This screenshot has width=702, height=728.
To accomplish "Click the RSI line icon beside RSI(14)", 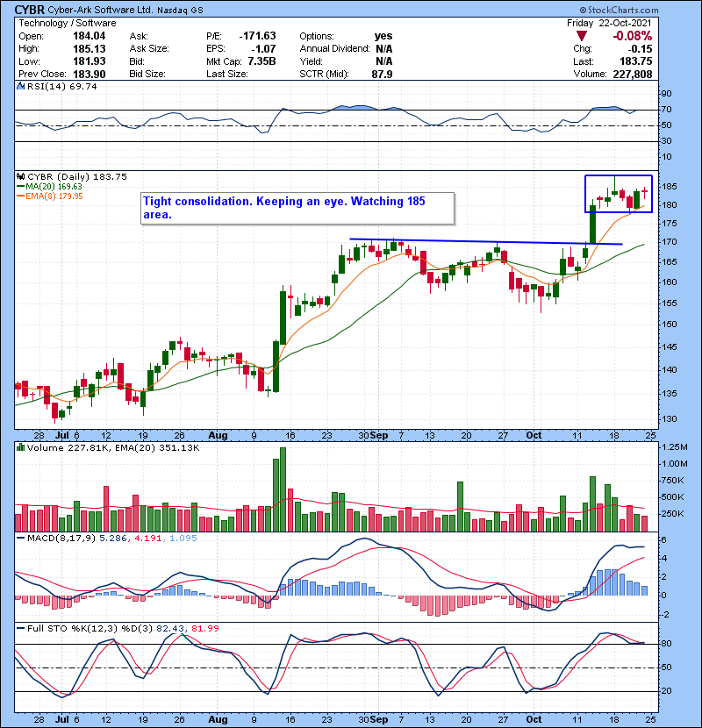I will 20,86.
